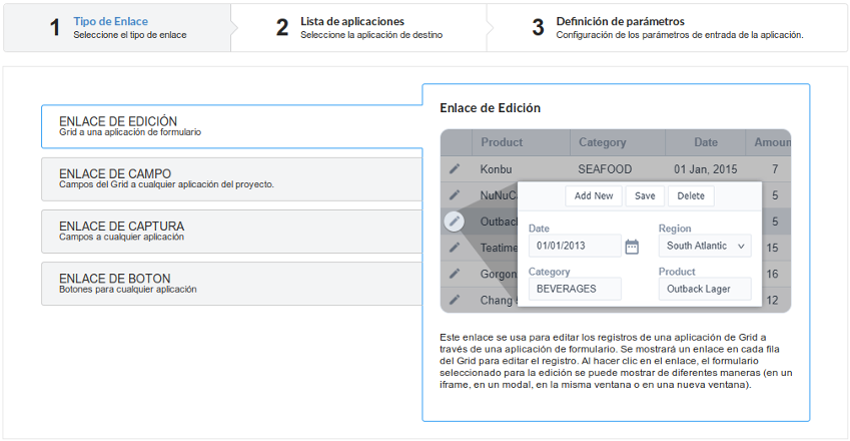Choose the ENLACE DE CAPTURA link type
Image resolution: width=850 pixels, height=441 pixels.
click(x=230, y=231)
